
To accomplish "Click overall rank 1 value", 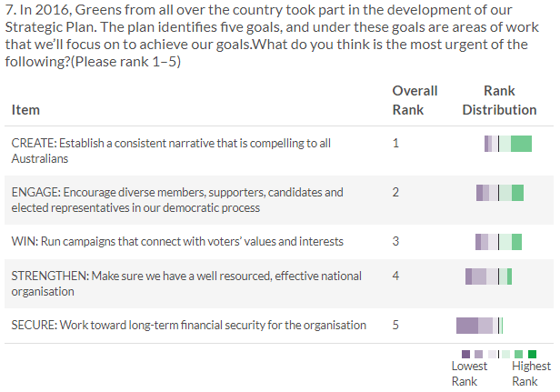I will pyautogui.click(x=395, y=143).
